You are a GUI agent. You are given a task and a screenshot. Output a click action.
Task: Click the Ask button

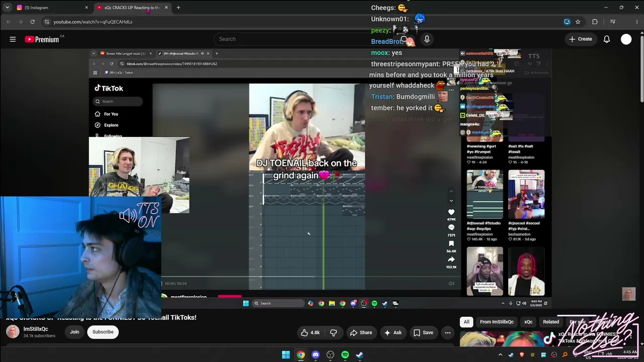click(393, 332)
